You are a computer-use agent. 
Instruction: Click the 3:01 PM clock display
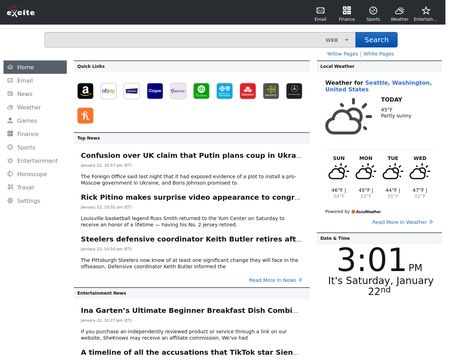[x=379, y=260]
